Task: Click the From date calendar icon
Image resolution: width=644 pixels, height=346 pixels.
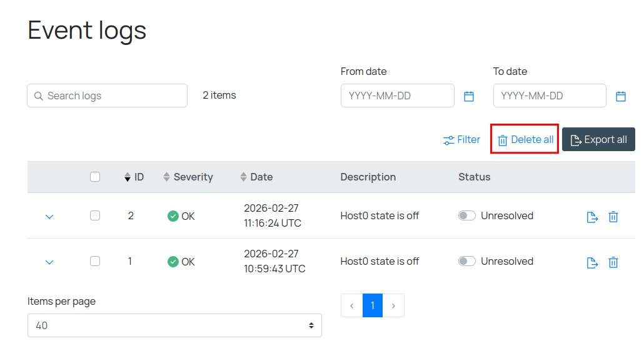Action: coord(469,96)
